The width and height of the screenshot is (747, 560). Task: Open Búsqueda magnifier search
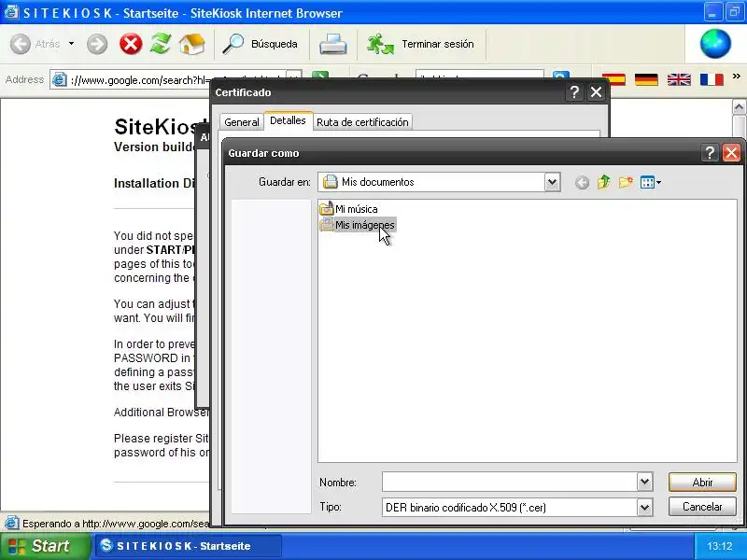tap(261, 44)
